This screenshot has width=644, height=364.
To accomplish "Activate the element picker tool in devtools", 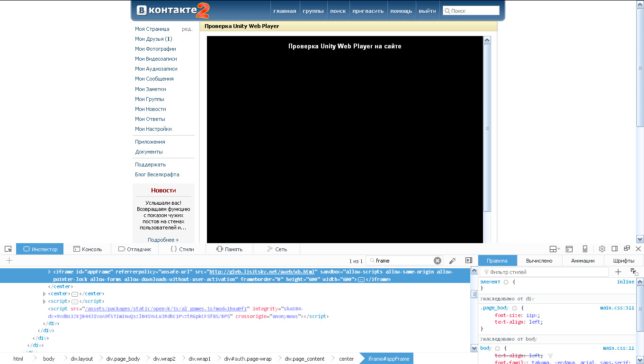I will (8, 249).
